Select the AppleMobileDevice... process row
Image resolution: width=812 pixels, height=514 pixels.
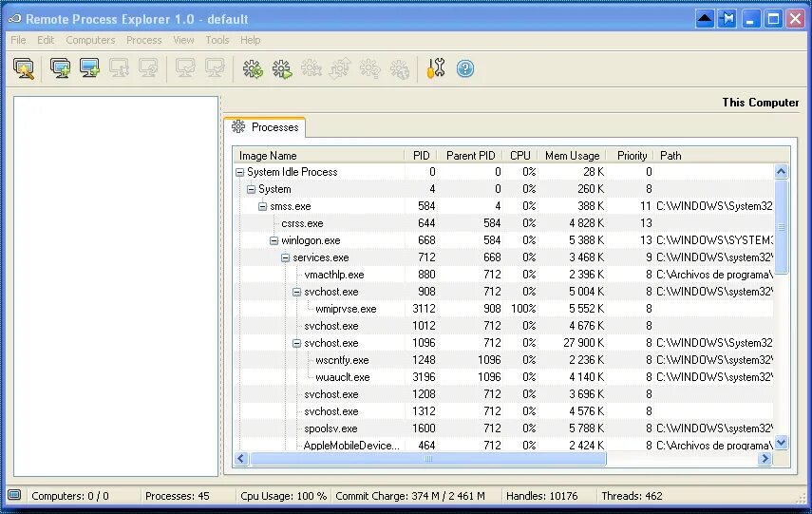tap(504, 445)
